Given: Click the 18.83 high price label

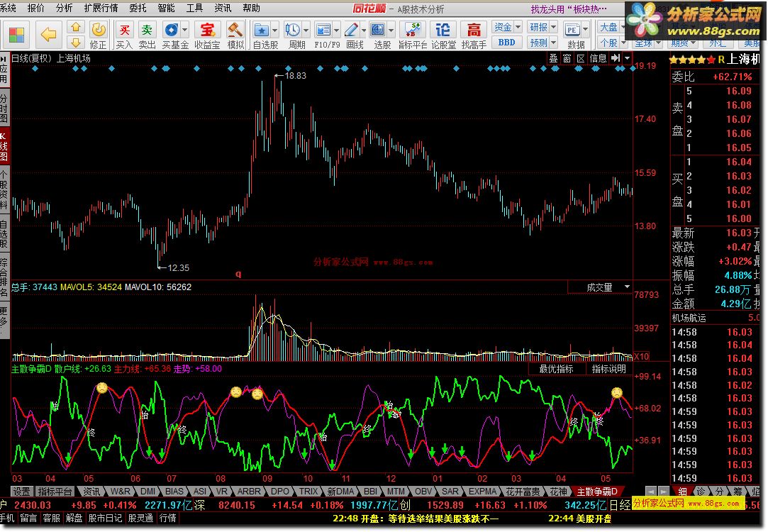Looking at the screenshot, I should click(295, 75).
